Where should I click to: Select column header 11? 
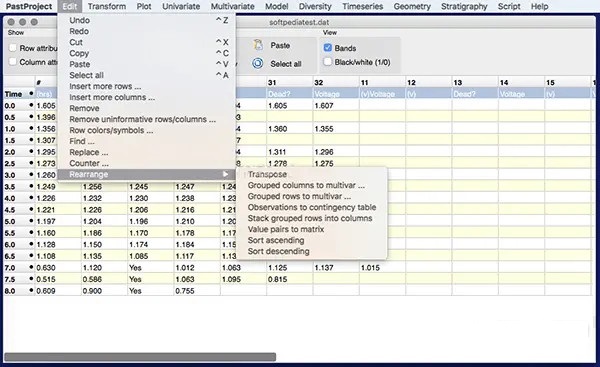(x=382, y=82)
